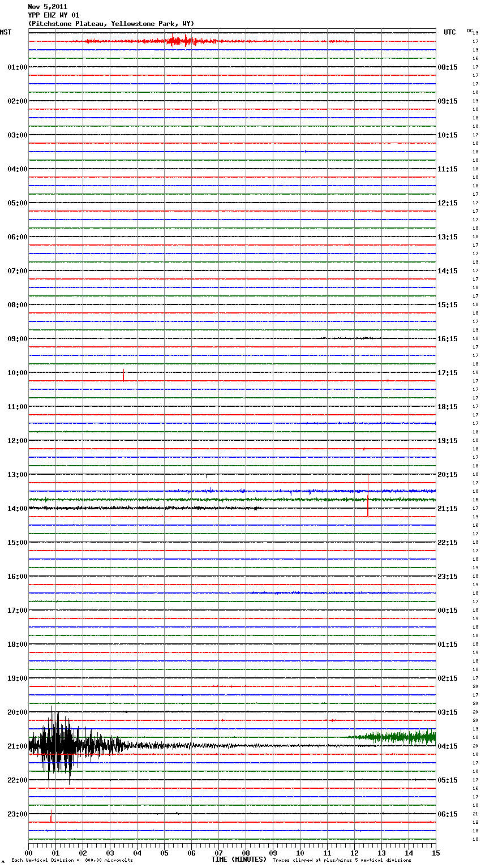Pick the "06:15" UTC time label

point(448,814)
